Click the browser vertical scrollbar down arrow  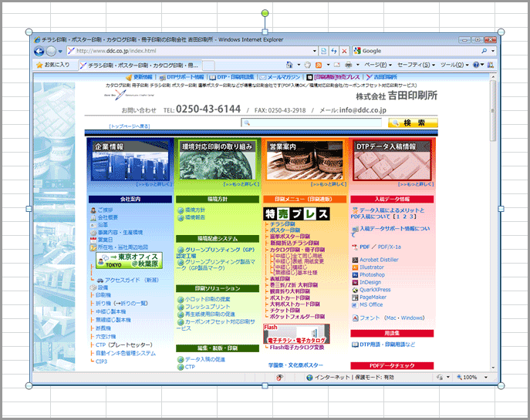(493, 368)
